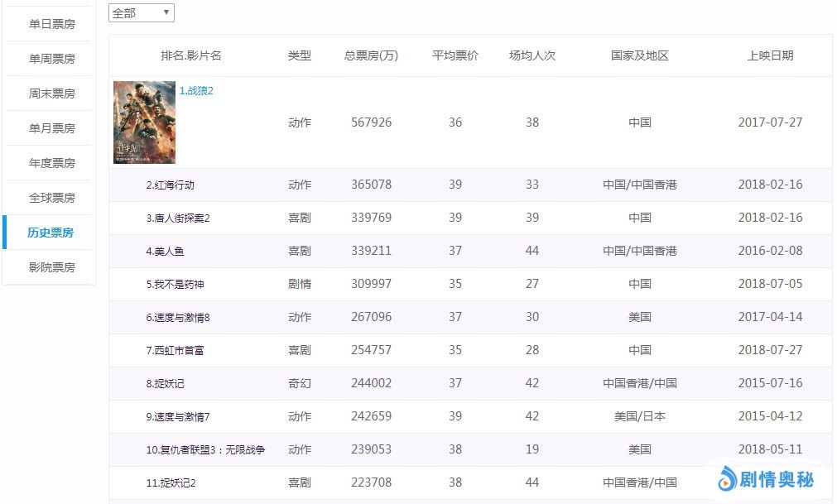Click 6.速度与激情8 movie title
Screen dimensions: 837x504
coord(177,318)
